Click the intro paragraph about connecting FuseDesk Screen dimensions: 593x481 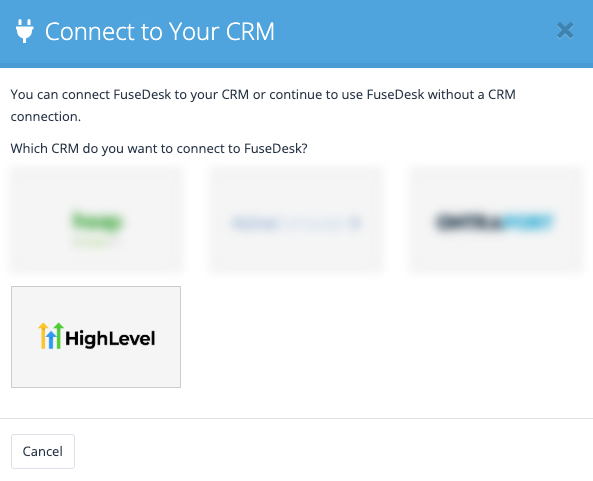coord(263,106)
